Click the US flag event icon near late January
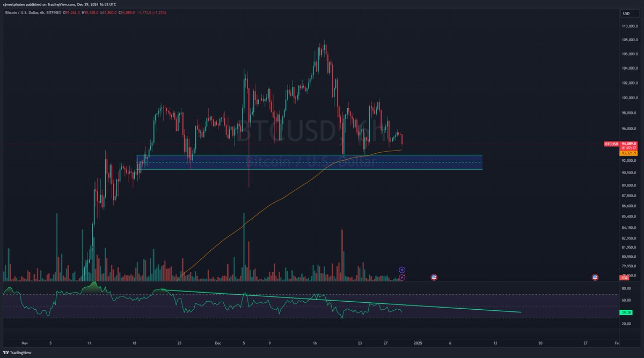Screen dimensions: 644x358 click(x=595, y=277)
